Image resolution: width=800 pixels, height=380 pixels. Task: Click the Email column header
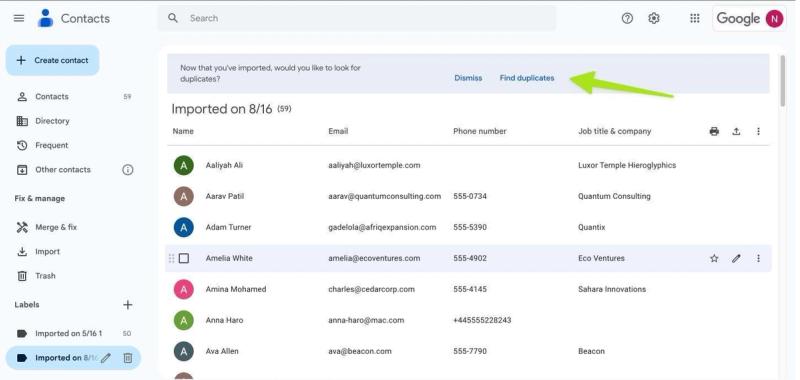[338, 132]
